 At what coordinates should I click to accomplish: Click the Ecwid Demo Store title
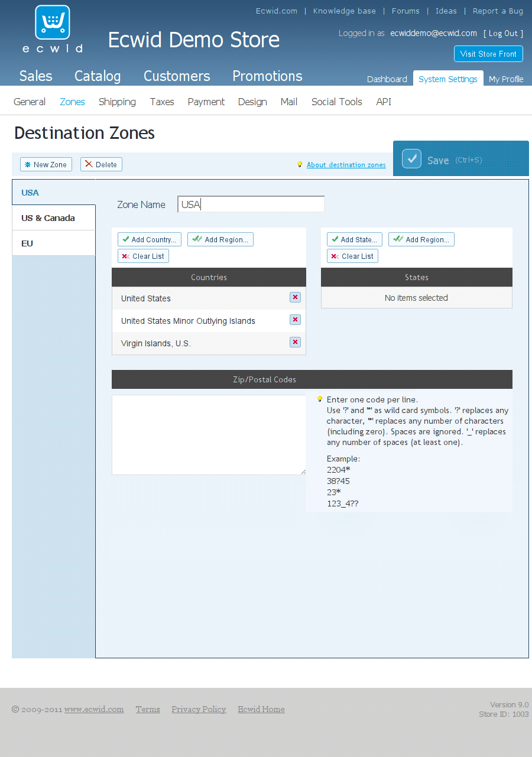194,40
